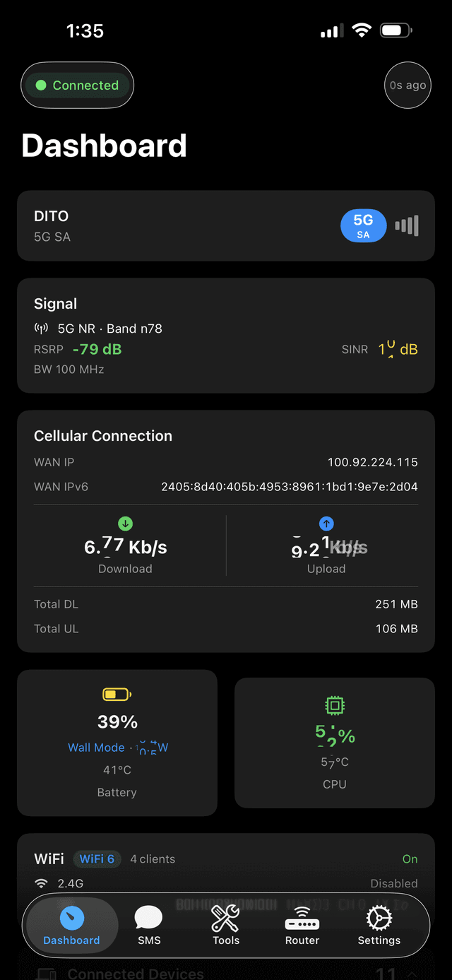Open the Tools wrench icon
This screenshot has width=452, height=980.
point(225,919)
